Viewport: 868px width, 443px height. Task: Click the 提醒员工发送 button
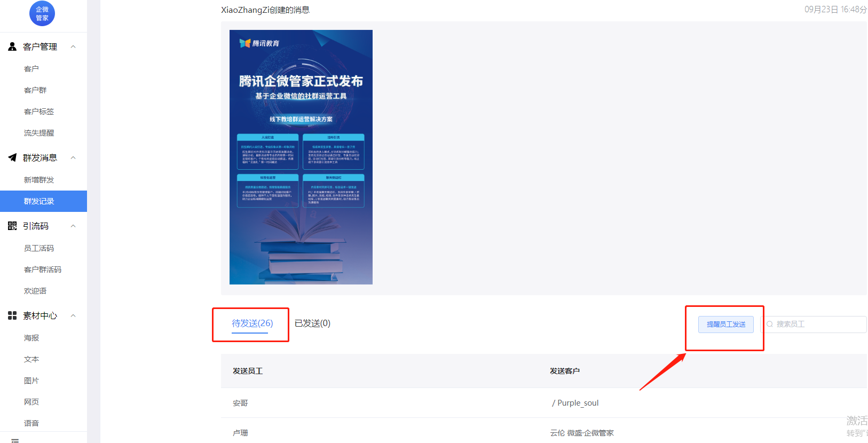[x=726, y=325]
